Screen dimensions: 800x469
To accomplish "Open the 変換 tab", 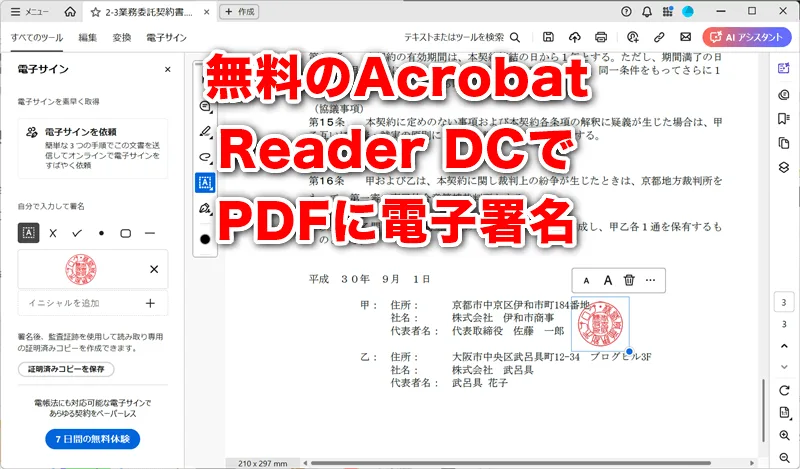I will 122,38.
